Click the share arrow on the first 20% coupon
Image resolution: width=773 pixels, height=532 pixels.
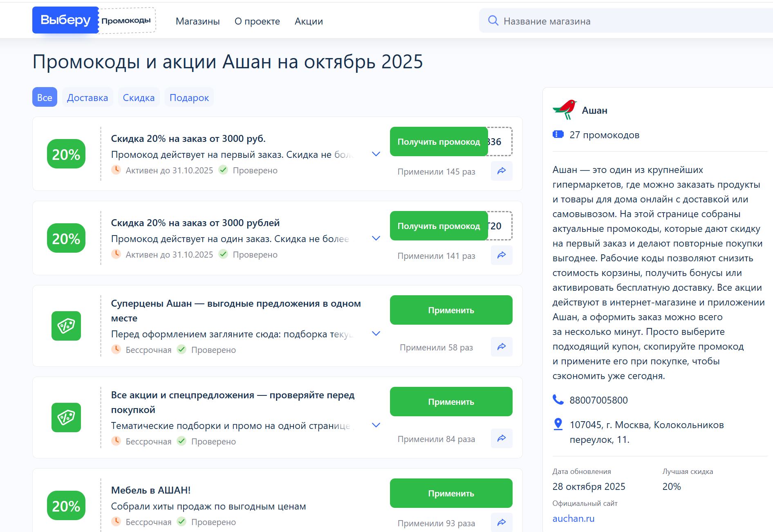(502, 171)
